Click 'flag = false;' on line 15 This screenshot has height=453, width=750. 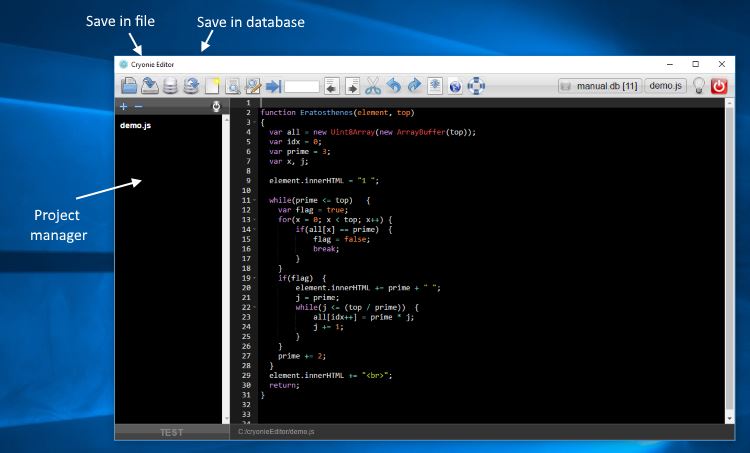pyautogui.click(x=342, y=239)
